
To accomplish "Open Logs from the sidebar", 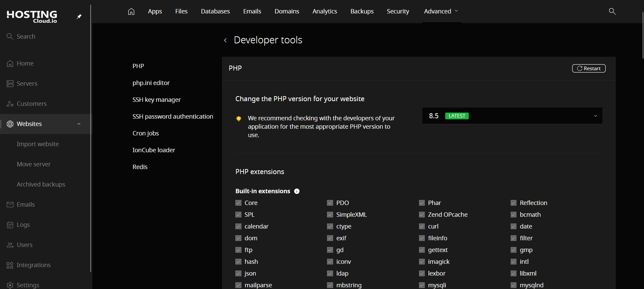I will coord(23,225).
